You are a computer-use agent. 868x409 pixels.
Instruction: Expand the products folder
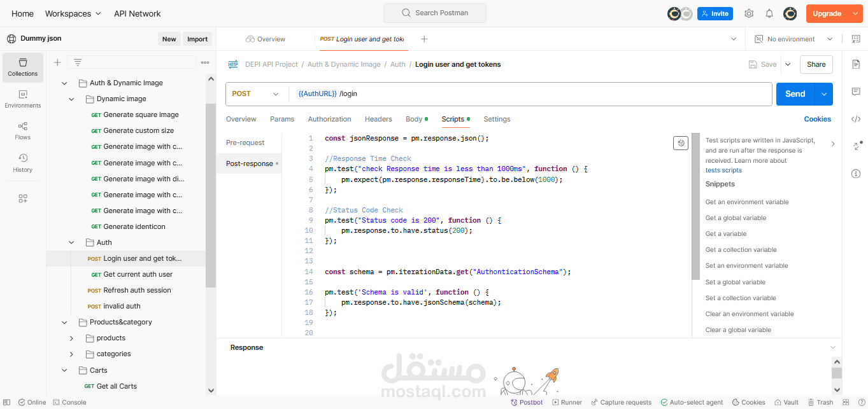[x=71, y=338]
